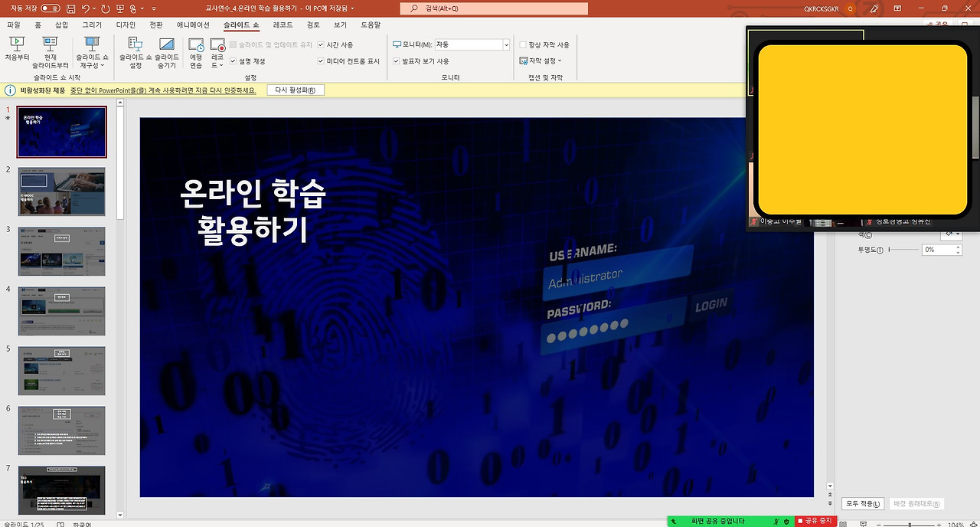Select slide 6 thumbnail
980x527 pixels.
[62, 430]
